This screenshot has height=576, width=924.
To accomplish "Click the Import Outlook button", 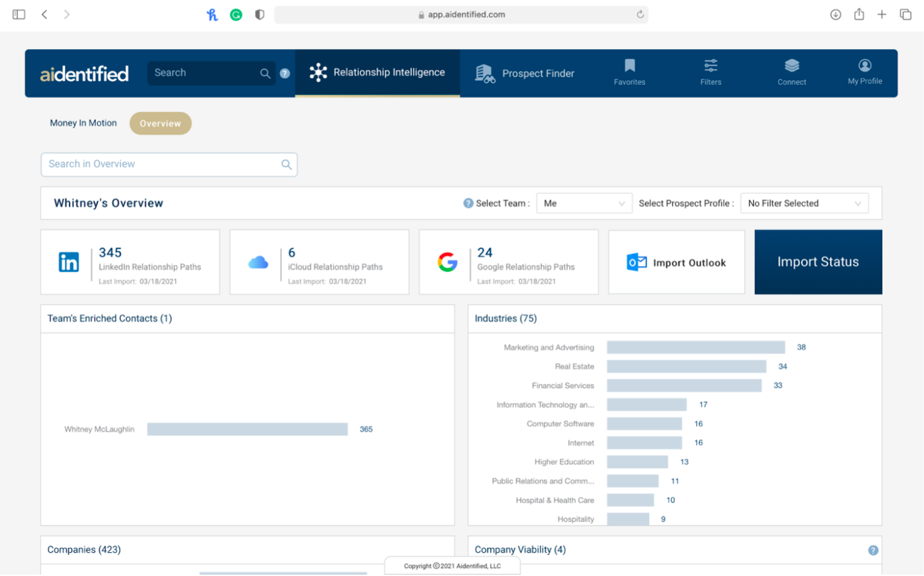I will (x=676, y=262).
